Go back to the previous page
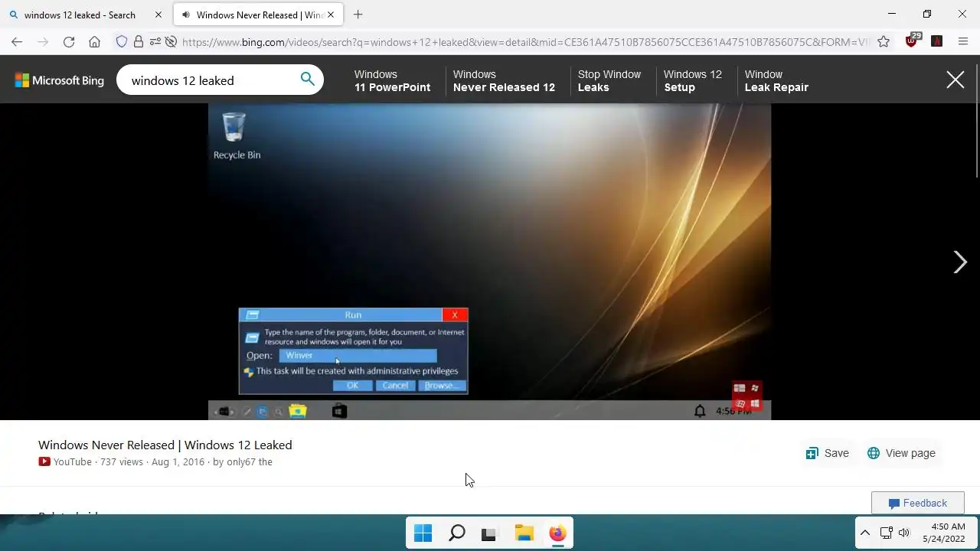Screen dimensions: 980x551 pos(17,42)
